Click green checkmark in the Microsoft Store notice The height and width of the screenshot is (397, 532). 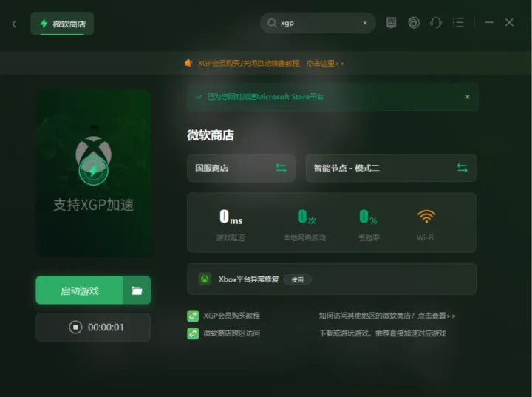tap(199, 97)
